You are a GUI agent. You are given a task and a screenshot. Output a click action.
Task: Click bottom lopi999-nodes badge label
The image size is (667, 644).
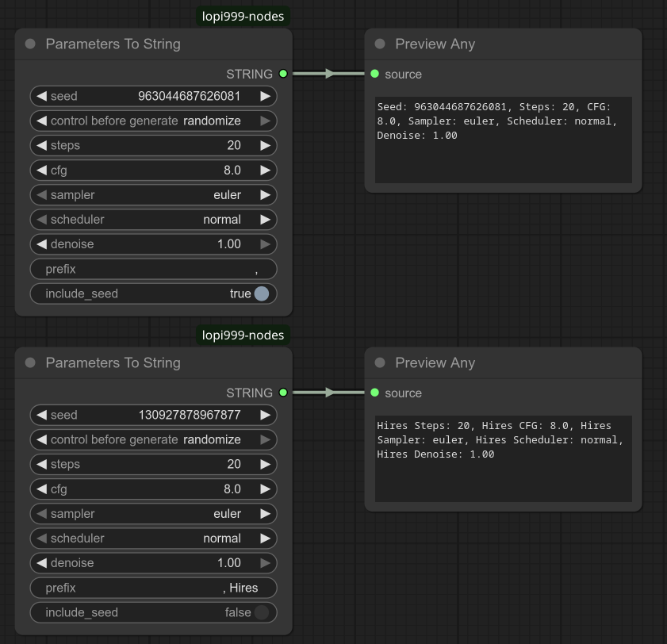(x=243, y=335)
